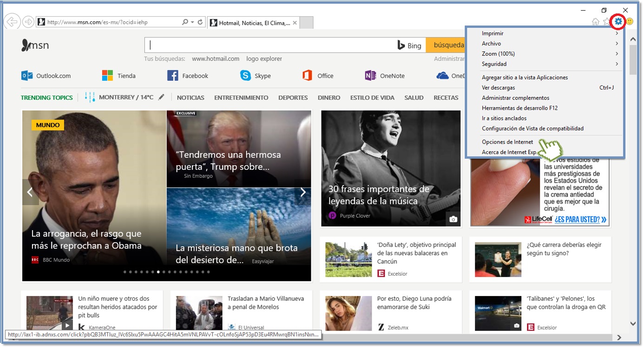Image resolution: width=644 pixels, height=348 pixels.
Task: Click the Home icon in browser toolbar
Action: point(596,22)
